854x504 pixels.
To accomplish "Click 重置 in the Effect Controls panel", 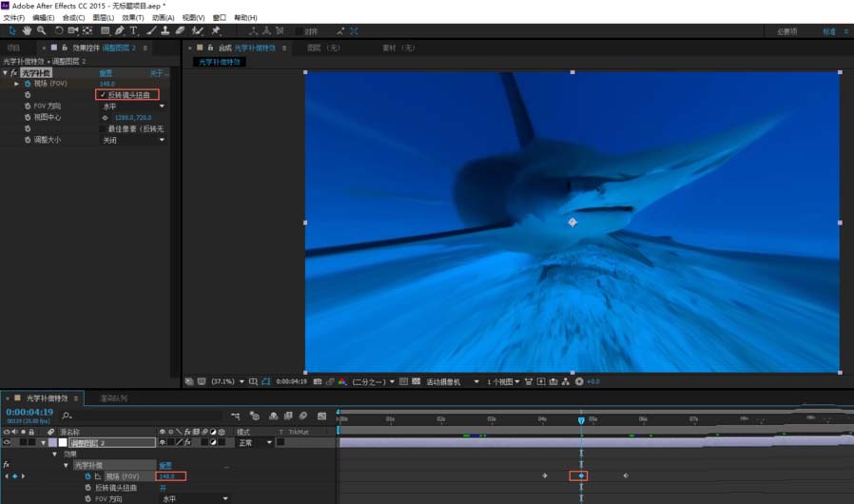I will [106, 73].
